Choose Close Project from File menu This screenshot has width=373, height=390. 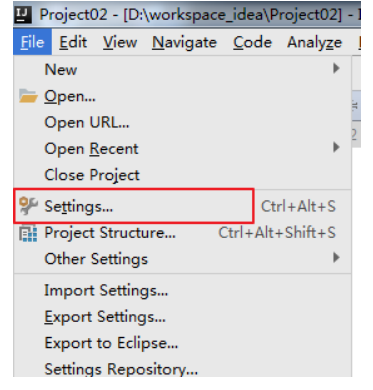(x=182, y=175)
